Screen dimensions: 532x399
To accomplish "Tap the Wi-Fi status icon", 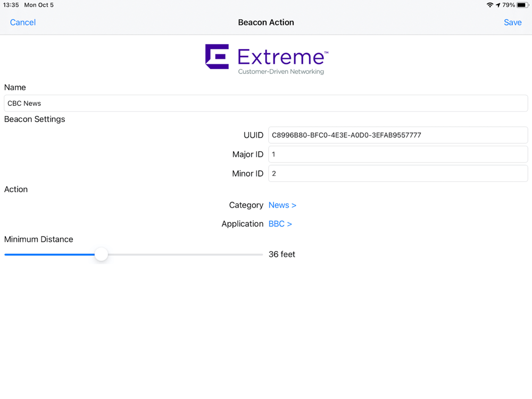I will coord(489,5).
